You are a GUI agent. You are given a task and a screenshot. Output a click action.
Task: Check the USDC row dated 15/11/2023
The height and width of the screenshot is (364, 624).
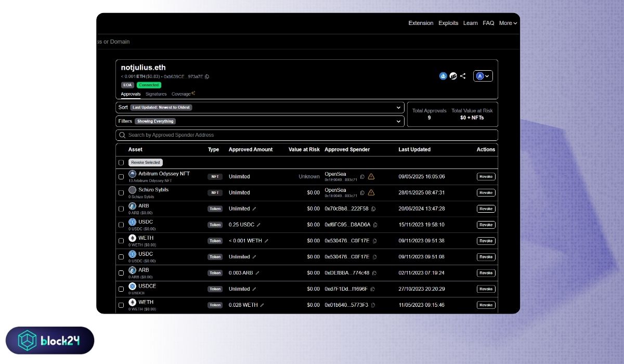pyautogui.click(x=121, y=225)
